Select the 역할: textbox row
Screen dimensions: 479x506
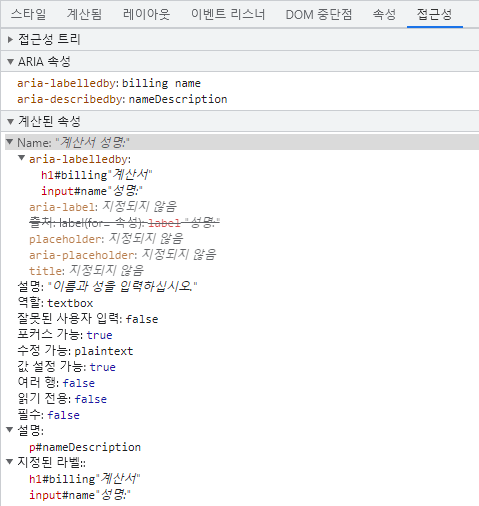tap(55, 303)
